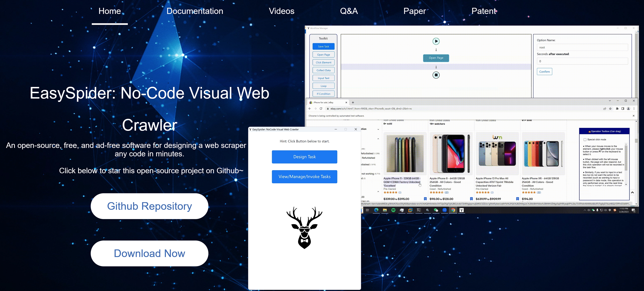Show hidden system tray icons
The image size is (644, 291).
[x=585, y=210]
